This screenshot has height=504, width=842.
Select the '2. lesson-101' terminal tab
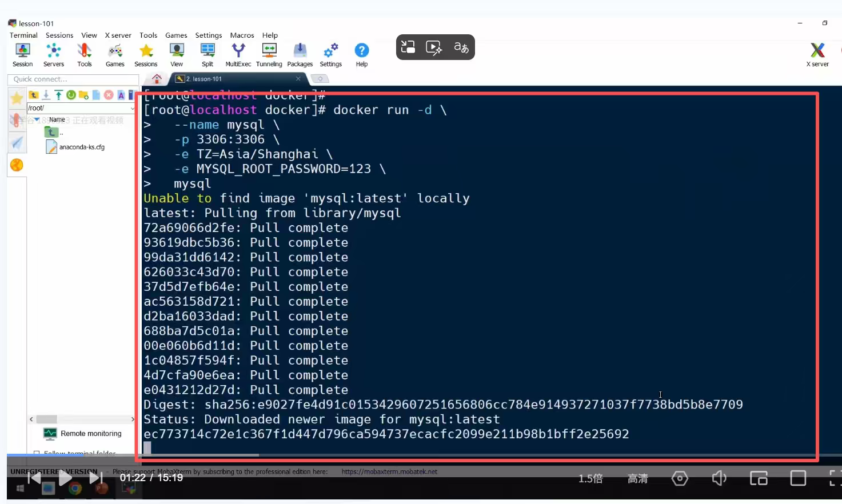tap(203, 79)
